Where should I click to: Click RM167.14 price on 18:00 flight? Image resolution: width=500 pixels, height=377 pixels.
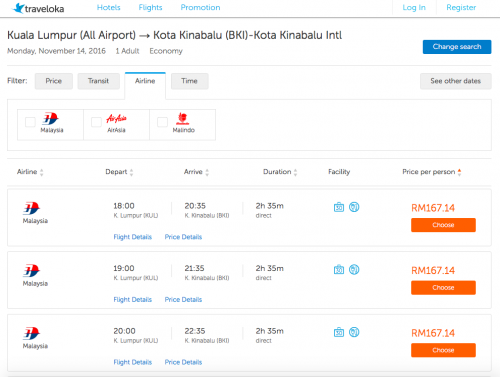[x=433, y=208]
